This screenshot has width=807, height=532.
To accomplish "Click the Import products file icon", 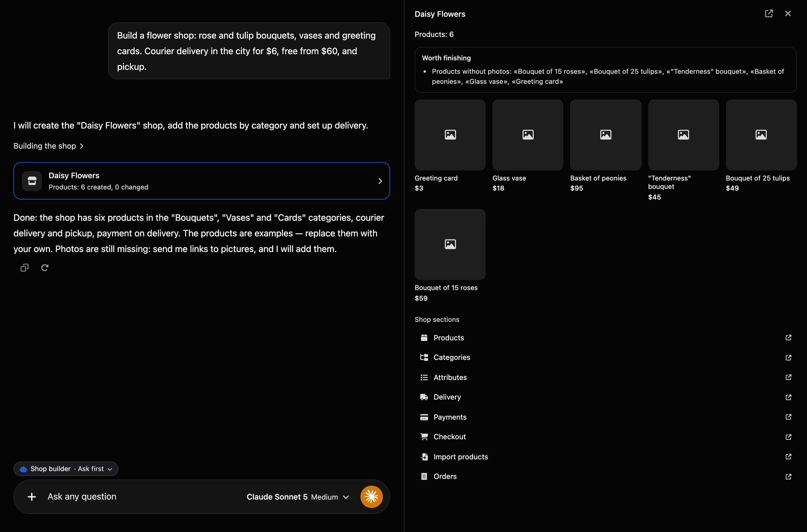I will (x=424, y=457).
